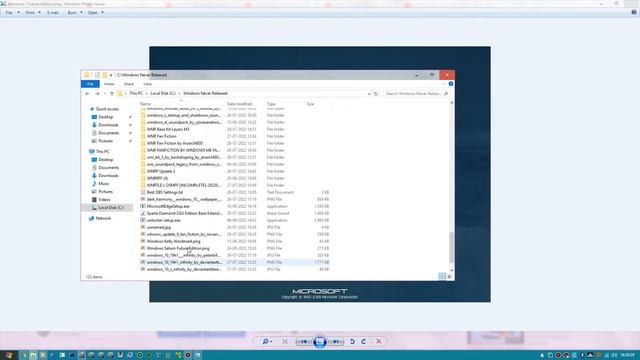This screenshot has height=360, width=640.
Task: Click the New folder icon in Explorer's title bar
Action: point(105,75)
